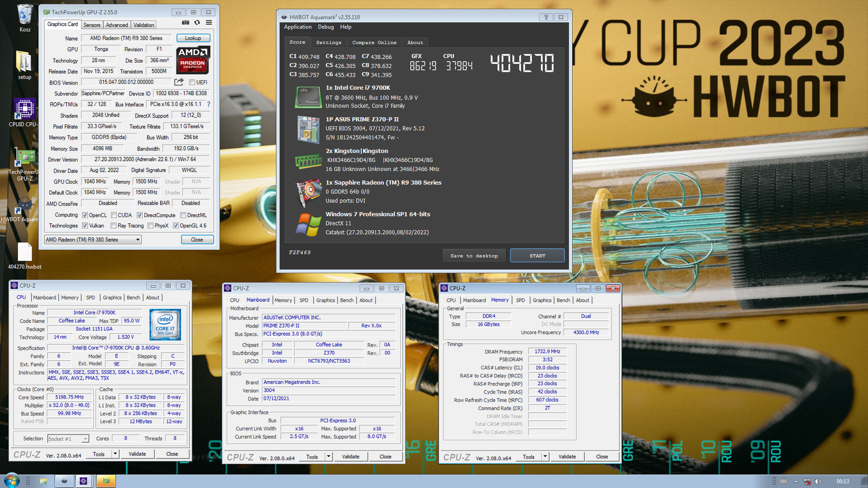Open Aquamark Debug menu
The height and width of the screenshot is (488, 868).
coord(325,27)
